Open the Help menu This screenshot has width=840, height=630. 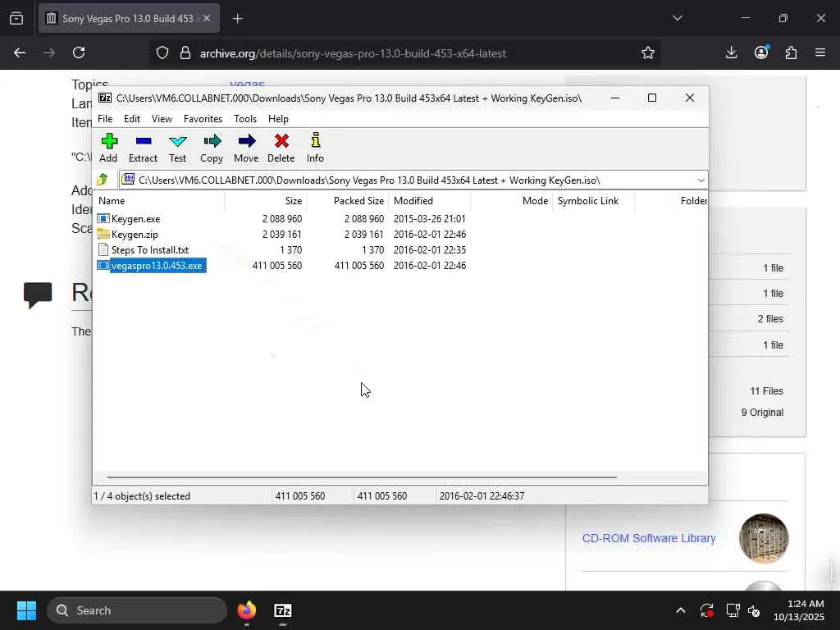pyautogui.click(x=278, y=119)
